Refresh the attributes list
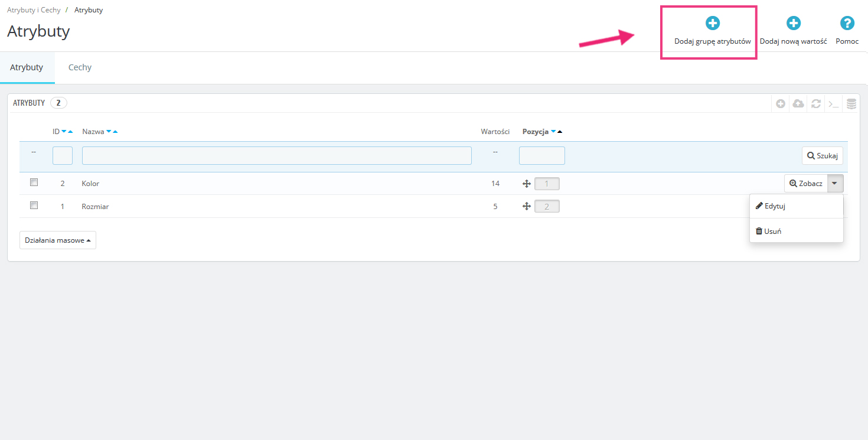This screenshot has height=440, width=868. coord(816,104)
